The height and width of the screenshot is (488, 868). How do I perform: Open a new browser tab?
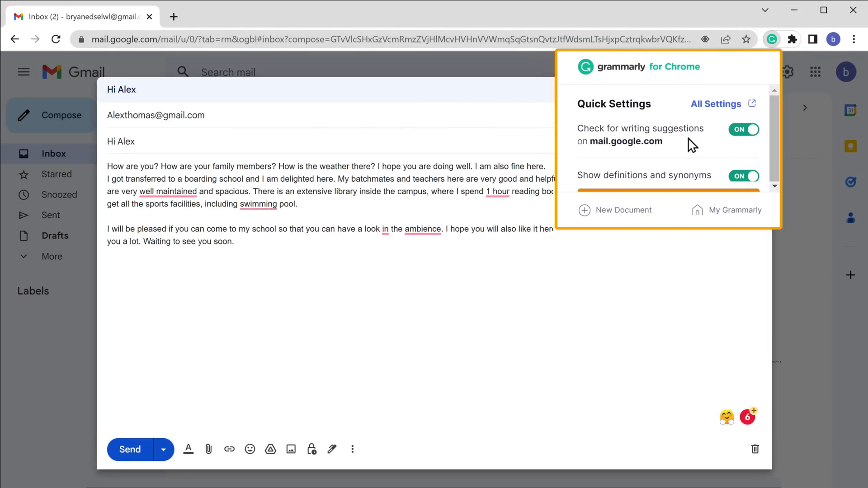point(174,17)
